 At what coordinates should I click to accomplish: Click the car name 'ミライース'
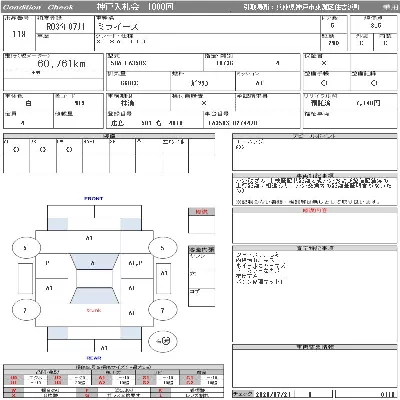click(118, 27)
